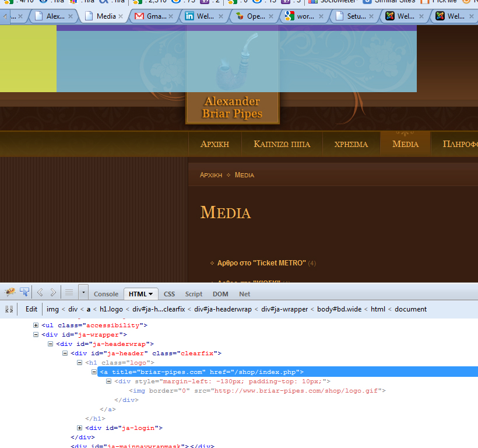Switch to the CSS panel tab
The width and height of the screenshot is (478, 448).
pyautogui.click(x=169, y=294)
